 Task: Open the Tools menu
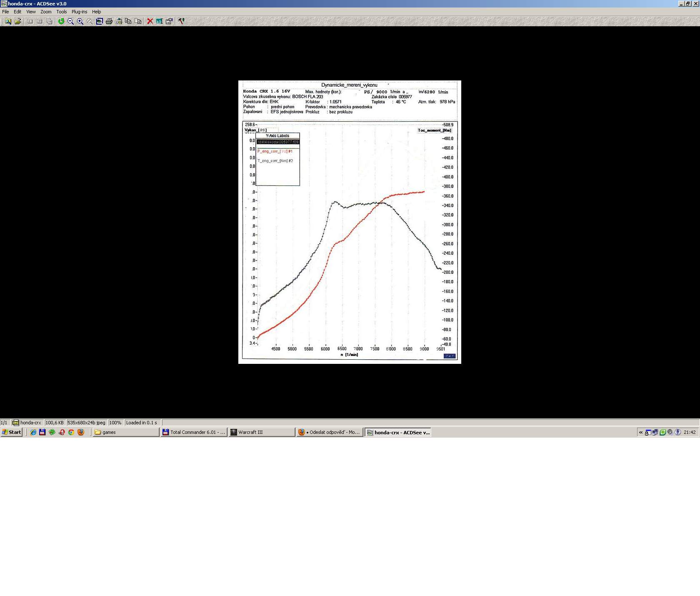pos(61,12)
